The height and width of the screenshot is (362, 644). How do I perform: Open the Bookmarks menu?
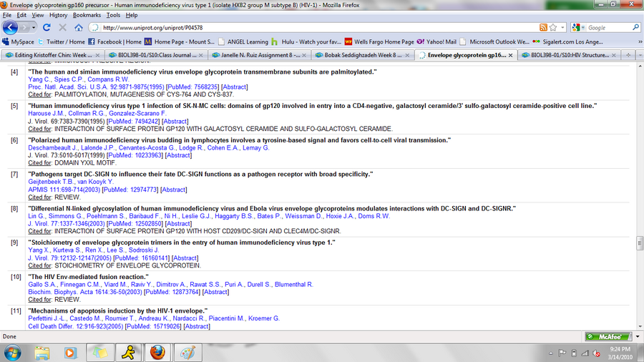point(87,14)
